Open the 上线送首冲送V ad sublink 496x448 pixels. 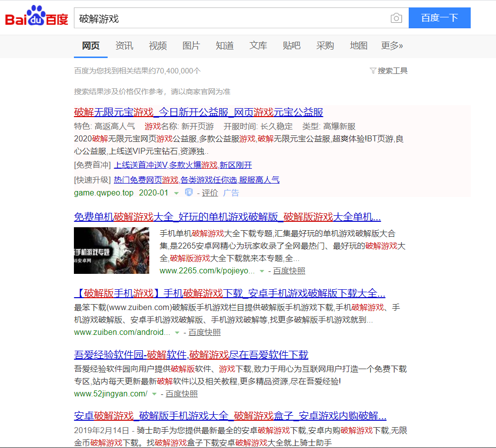[140, 165]
